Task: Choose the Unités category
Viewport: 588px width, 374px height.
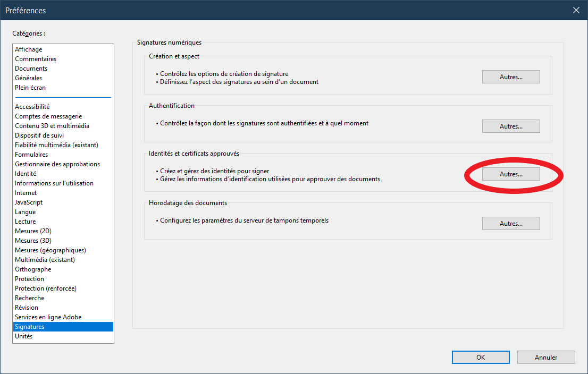Action: pyautogui.click(x=23, y=336)
